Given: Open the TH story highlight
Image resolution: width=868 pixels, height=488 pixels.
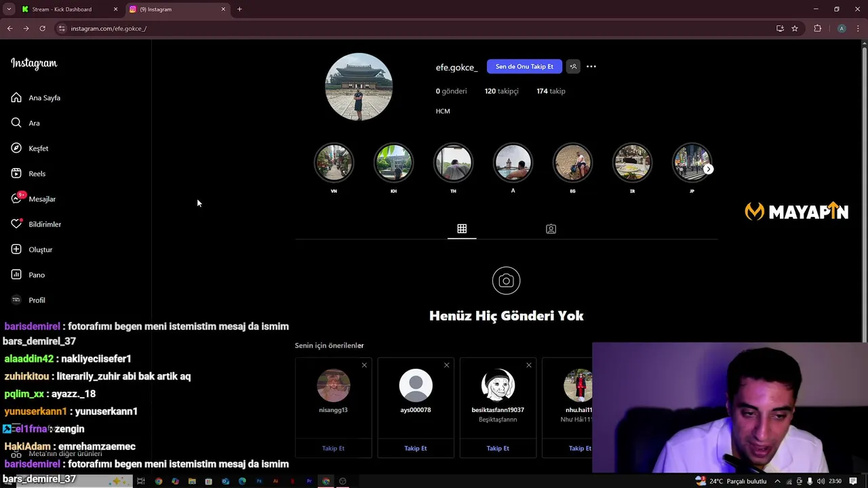Looking at the screenshot, I should (x=453, y=163).
